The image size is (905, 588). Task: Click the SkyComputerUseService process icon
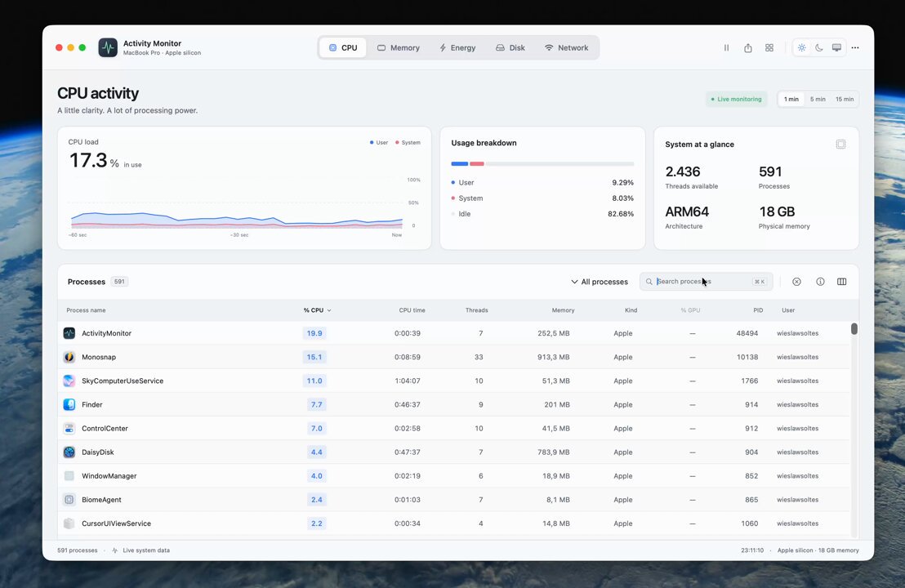coord(69,381)
